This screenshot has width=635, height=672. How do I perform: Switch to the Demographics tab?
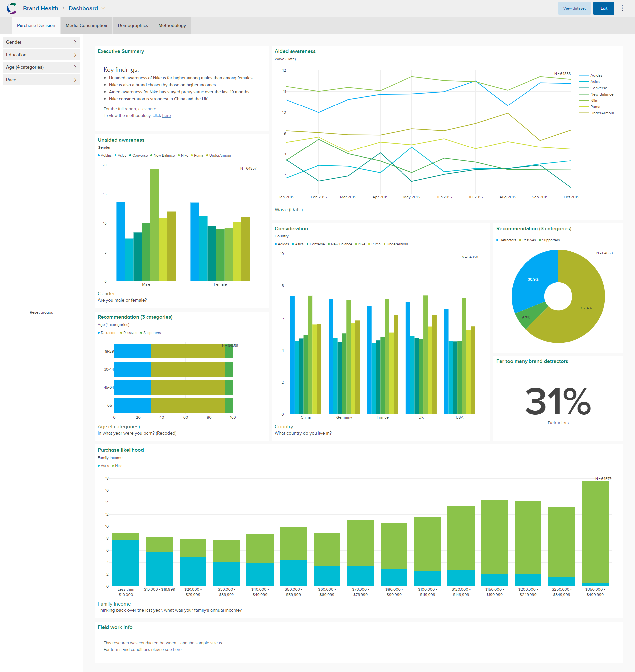pyautogui.click(x=132, y=25)
